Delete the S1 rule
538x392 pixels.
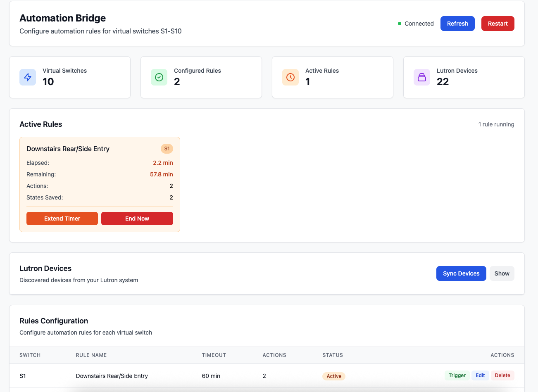pyautogui.click(x=502, y=375)
